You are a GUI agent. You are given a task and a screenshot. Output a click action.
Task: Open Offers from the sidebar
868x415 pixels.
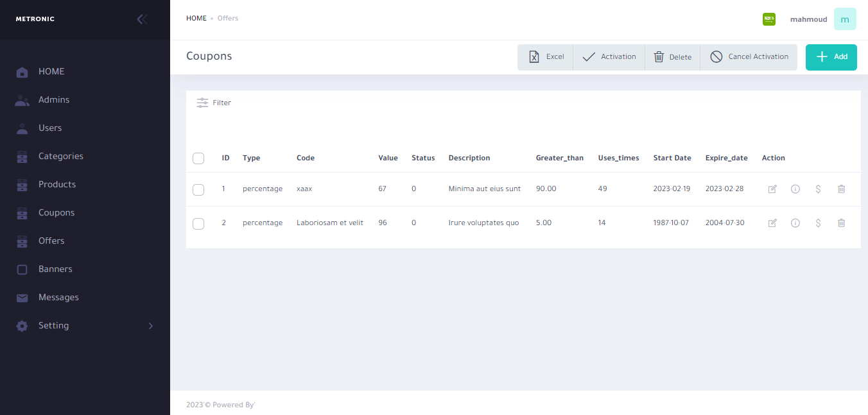click(x=85, y=241)
